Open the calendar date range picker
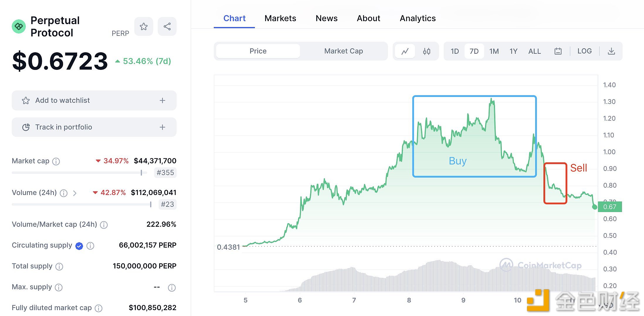 558,51
